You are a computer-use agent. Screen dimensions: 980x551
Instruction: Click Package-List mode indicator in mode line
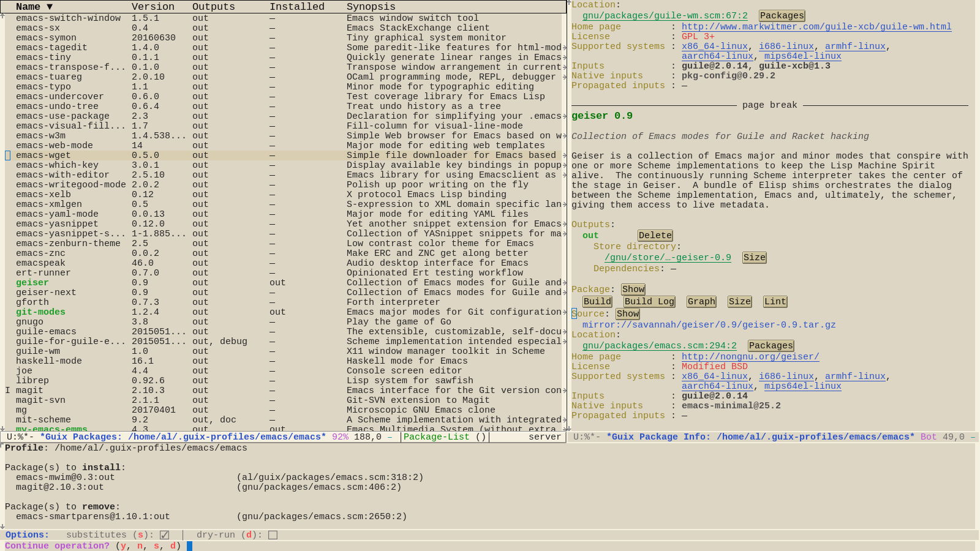436,437
